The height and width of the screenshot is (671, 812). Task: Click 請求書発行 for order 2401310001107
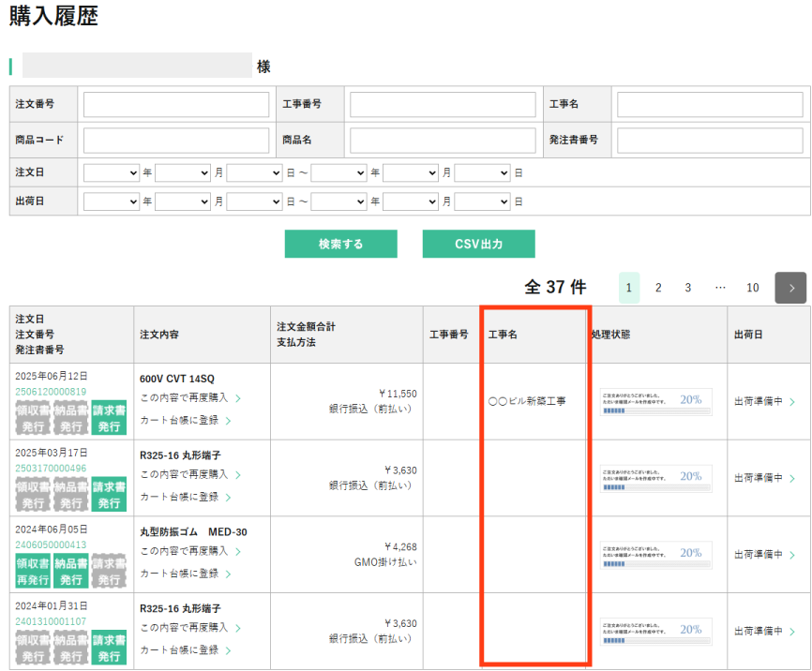point(109,648)
